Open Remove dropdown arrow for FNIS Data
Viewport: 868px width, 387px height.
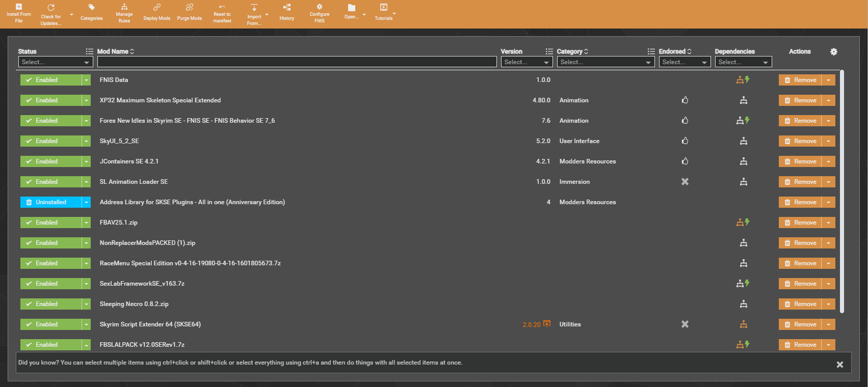(x=829, y=80)
